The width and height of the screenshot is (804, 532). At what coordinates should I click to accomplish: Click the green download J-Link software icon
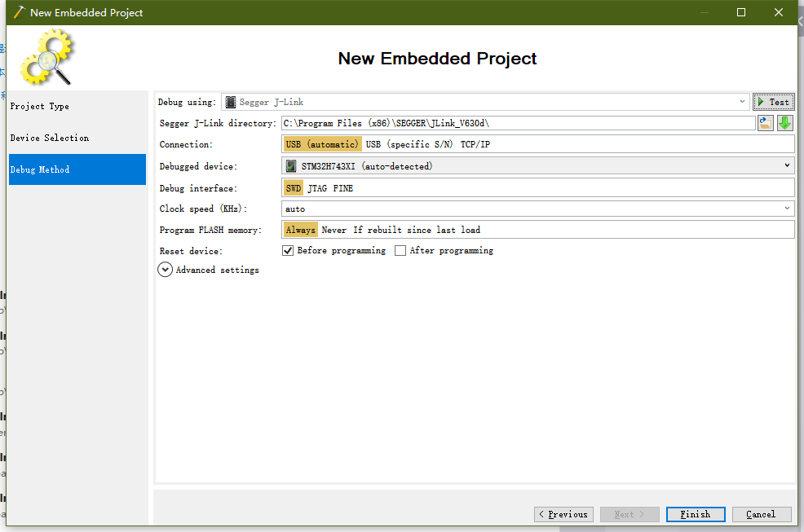[785, 123]
